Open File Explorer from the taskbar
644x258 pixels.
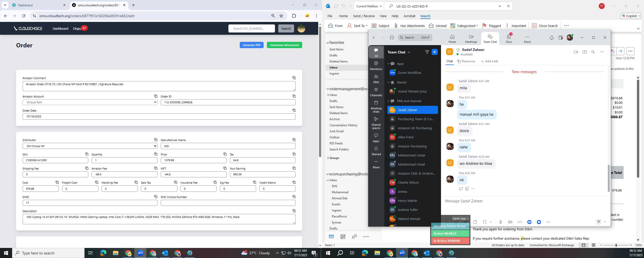(115, 253)
